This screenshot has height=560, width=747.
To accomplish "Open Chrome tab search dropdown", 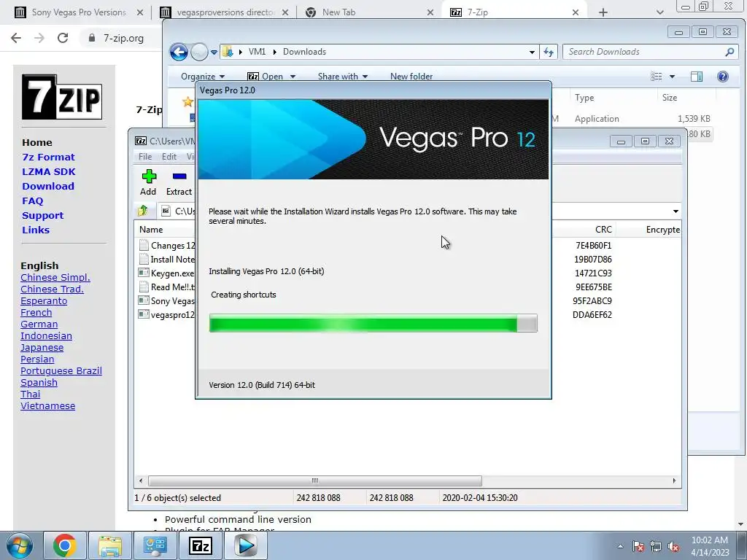I will click(659, 12).
